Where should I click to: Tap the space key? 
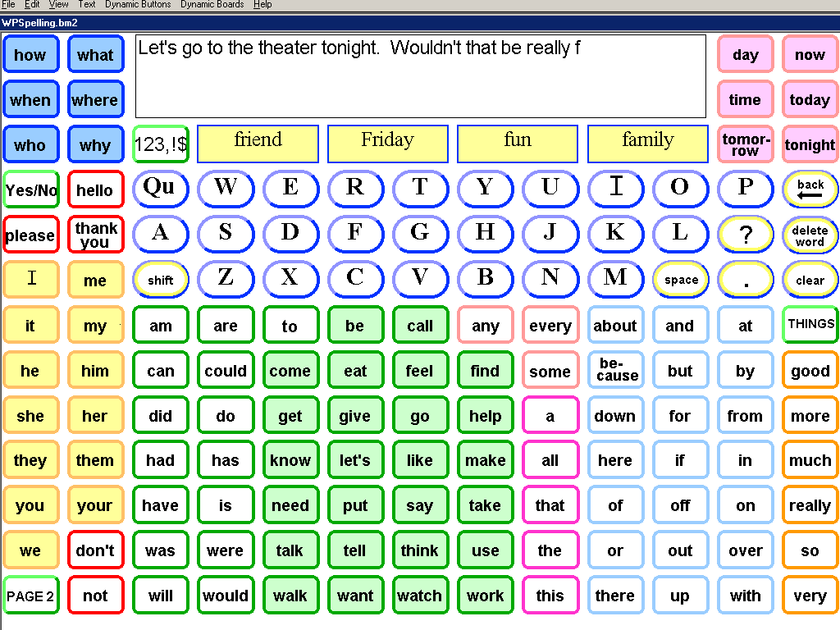tap(681, 280)
